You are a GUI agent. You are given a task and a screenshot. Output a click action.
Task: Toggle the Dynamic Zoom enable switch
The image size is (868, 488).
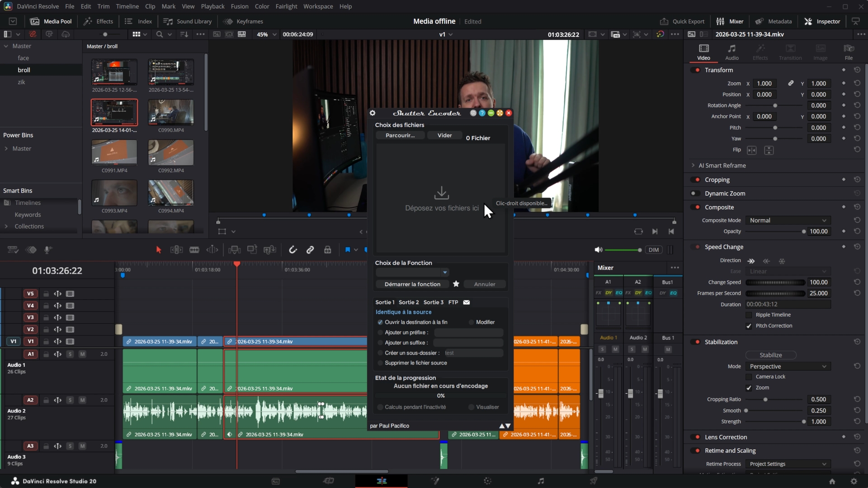(695, 193)
